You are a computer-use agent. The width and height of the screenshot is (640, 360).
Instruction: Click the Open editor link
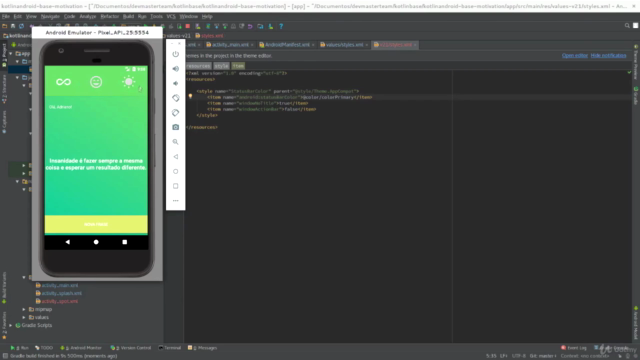pos(575,56)
